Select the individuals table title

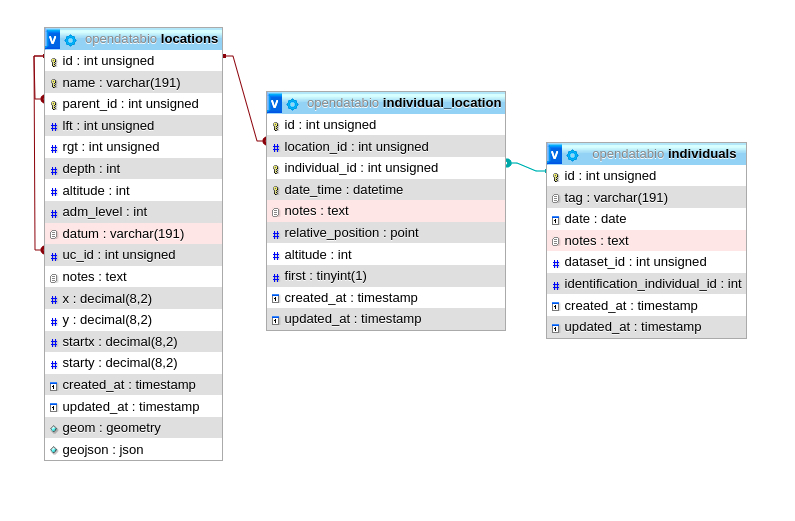point(702,154)
